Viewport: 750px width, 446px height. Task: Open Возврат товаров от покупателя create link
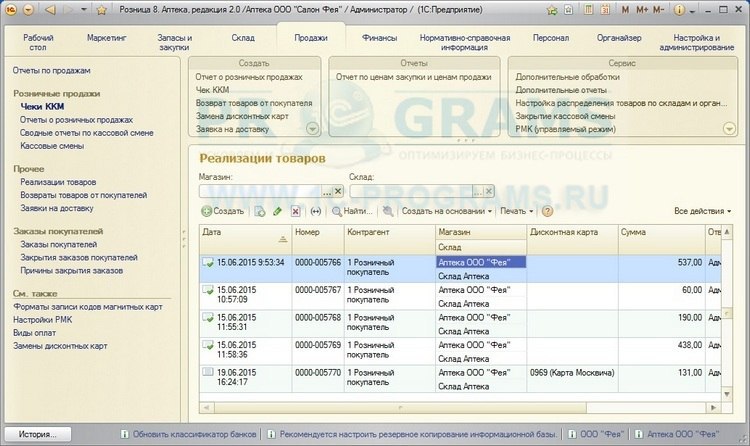[x=254, y=103]
